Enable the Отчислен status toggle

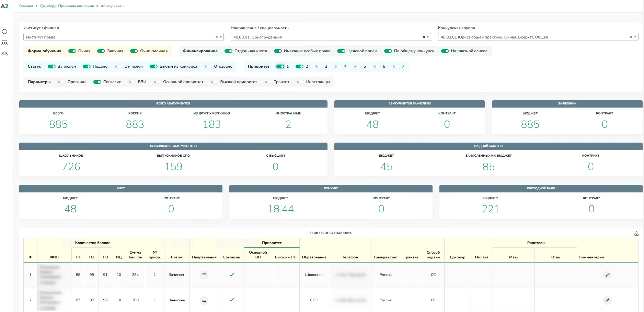(118, 67)
